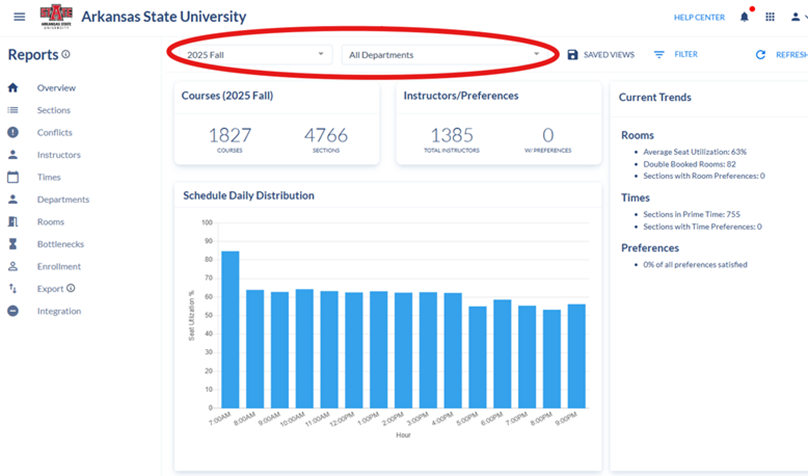Click the Filter button label
This screenshot has height=476, width=808.
[x=686, y=54]
